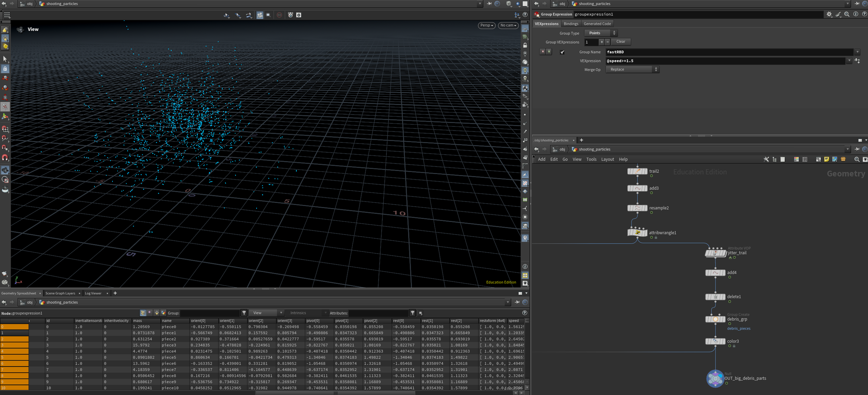Switch to the Bindings tab

pyautogui.click(x=571, y=24)
